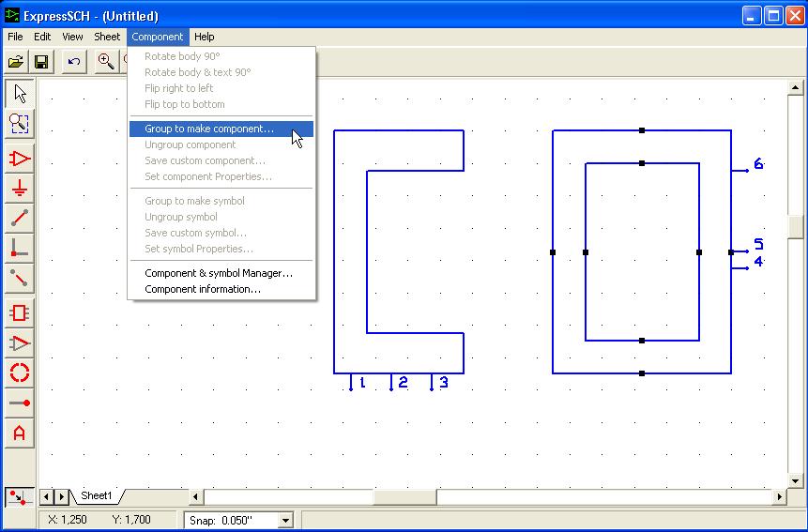Toggle snap-to-grid button at bottom left
The image size is (808, 532).
(x=17, y=496)
